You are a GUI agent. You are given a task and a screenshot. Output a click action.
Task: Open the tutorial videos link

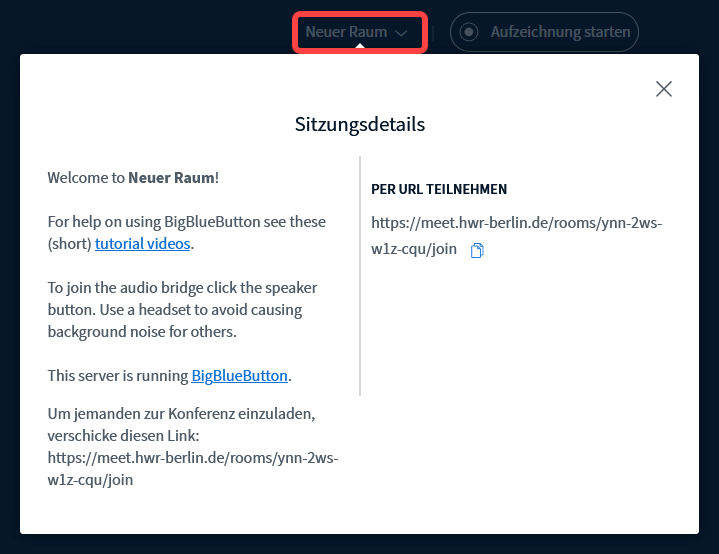pyautogui.click(x=143, y=243)
